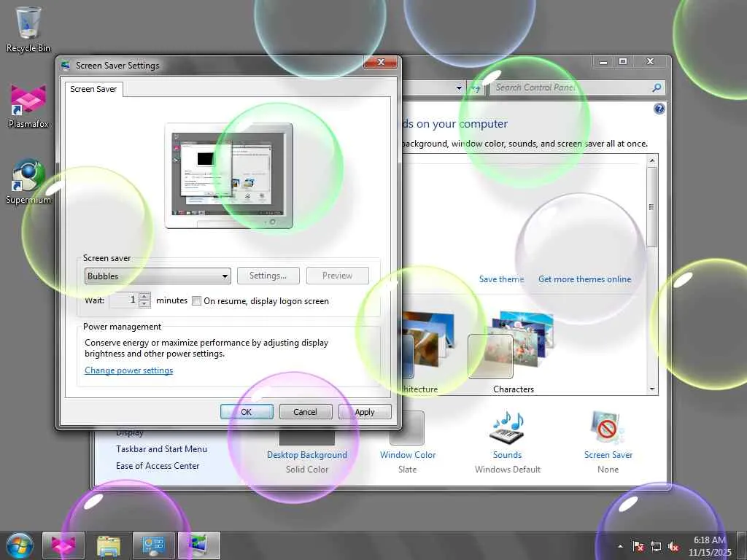Select the Supermium desktop shortcut
The height and width of the screenshot is (560, 747).
pos(28,182)
